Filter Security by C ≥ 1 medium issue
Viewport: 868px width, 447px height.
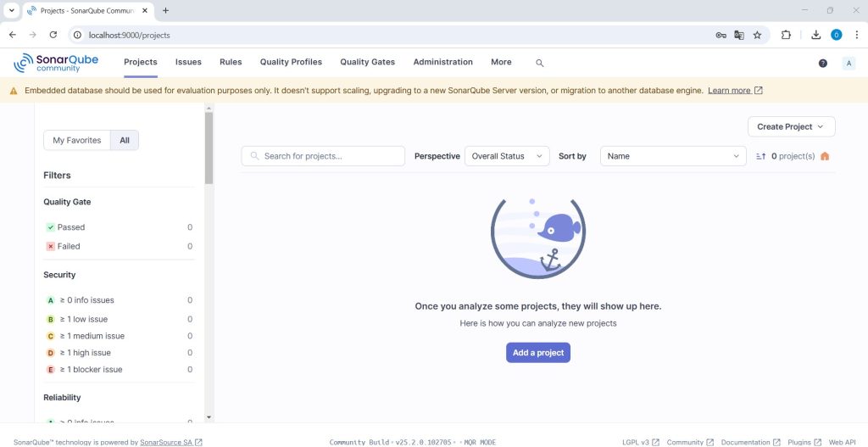click(119, 336)
